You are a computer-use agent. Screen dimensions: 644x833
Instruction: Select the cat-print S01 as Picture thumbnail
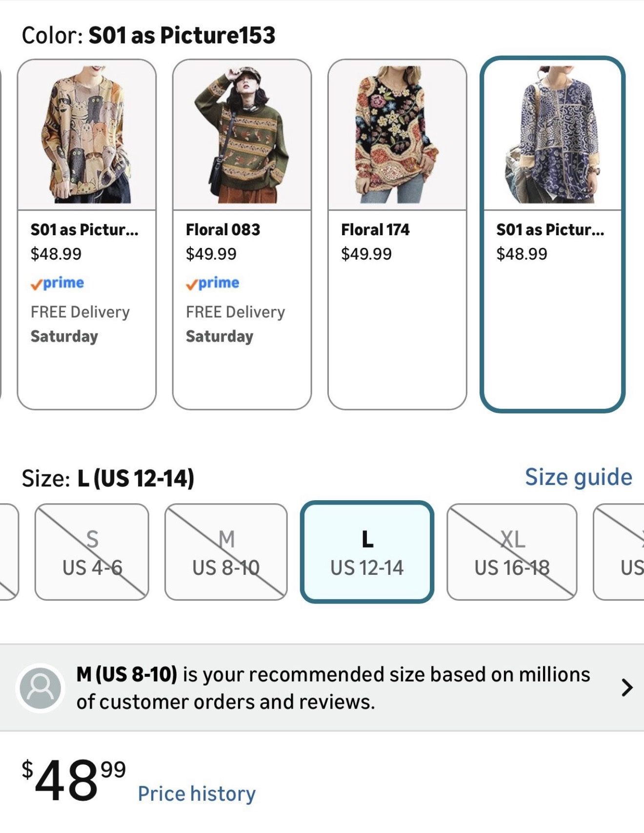(x=88, y=132)
